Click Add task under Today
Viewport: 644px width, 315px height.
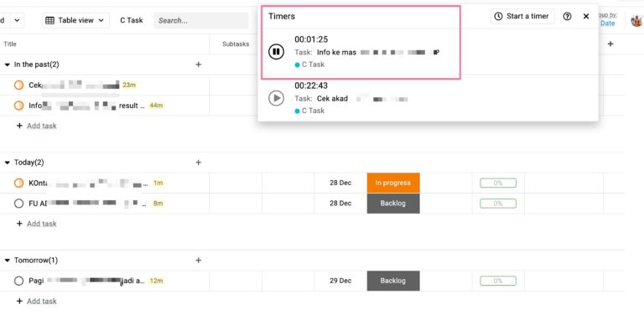tap(37, 224)
